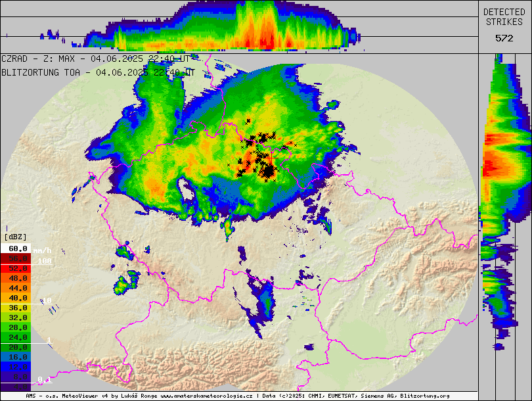Click the DETECTED STRIKES heading
The width and height of the screenshot is (532, 401).
pyautogui.click(x=504, y=17)
